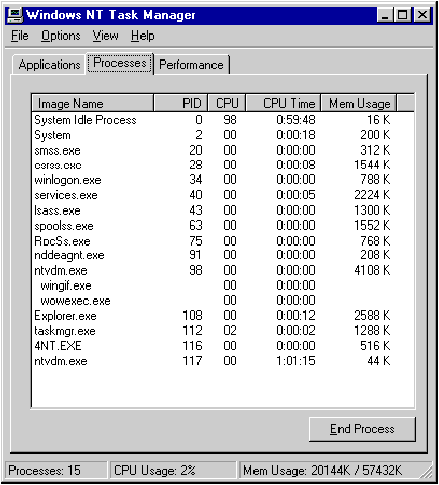Close the Task Manager window
The image size is (439, 485).
pyautogui.click(x=422, y=15)
